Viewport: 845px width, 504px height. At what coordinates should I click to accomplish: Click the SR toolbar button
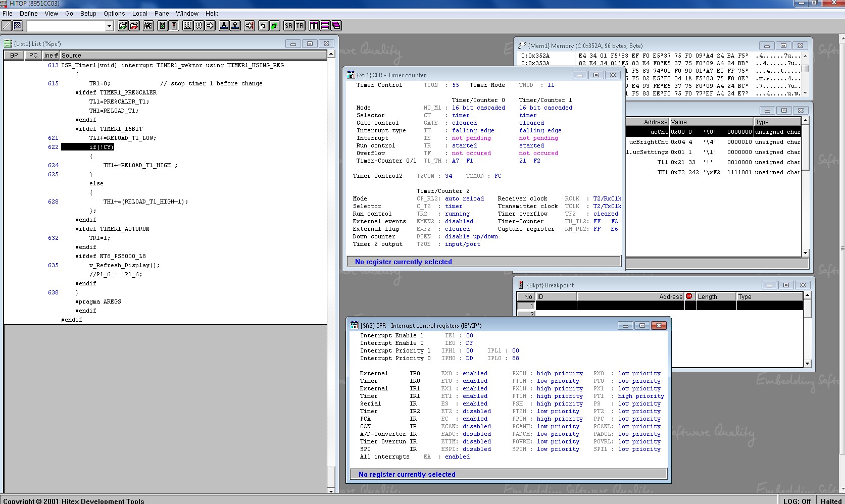click(288, 26)
